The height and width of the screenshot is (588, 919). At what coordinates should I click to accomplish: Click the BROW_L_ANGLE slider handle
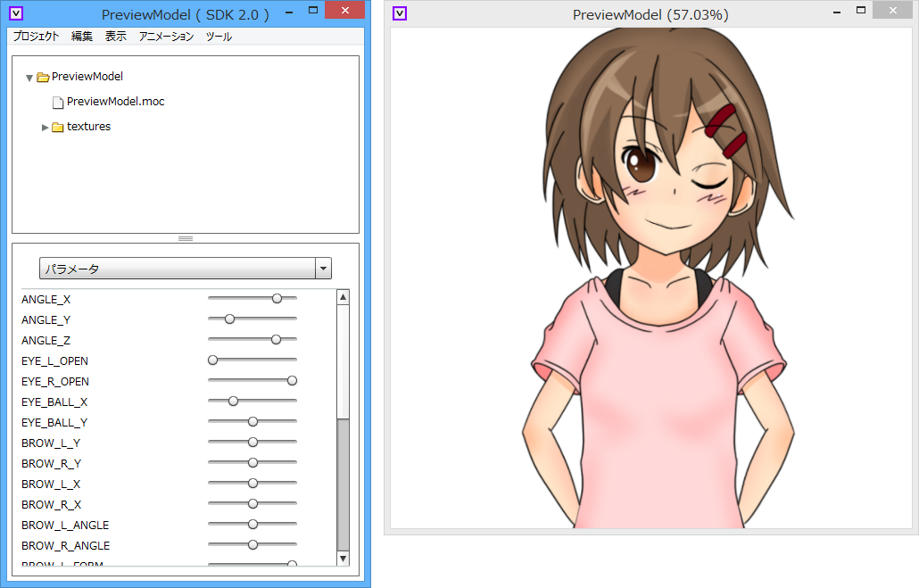click(x=252, y=524)
